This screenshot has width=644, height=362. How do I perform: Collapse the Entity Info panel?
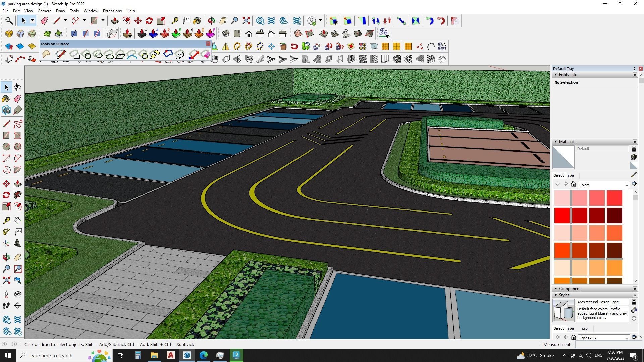pos(556,75)
